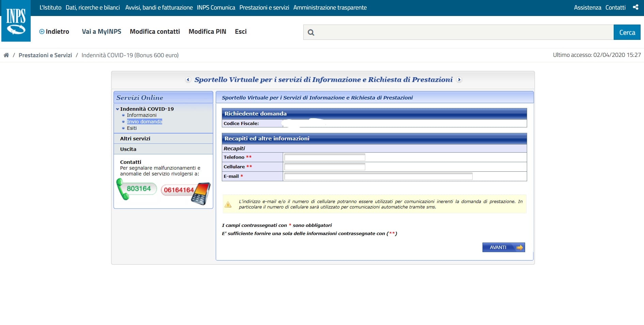Focus the E-mail input field
The height and width of the screenshot is (325, 644).
click(378, 176)
